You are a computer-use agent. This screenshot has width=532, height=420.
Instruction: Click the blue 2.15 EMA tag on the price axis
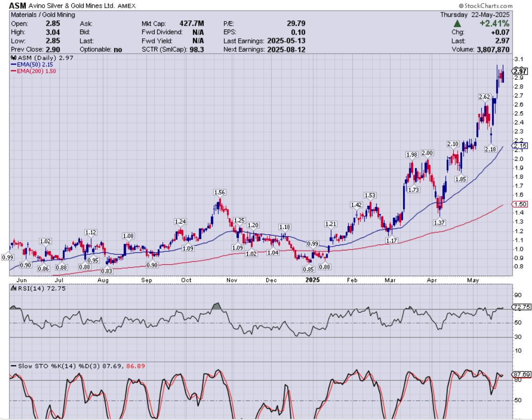pos(520,146)
